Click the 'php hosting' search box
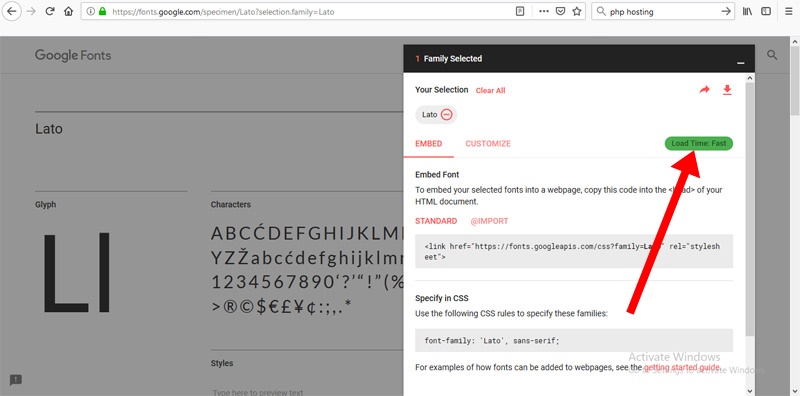The height and width of the screenshot is (396, 800). pos(663,11)
